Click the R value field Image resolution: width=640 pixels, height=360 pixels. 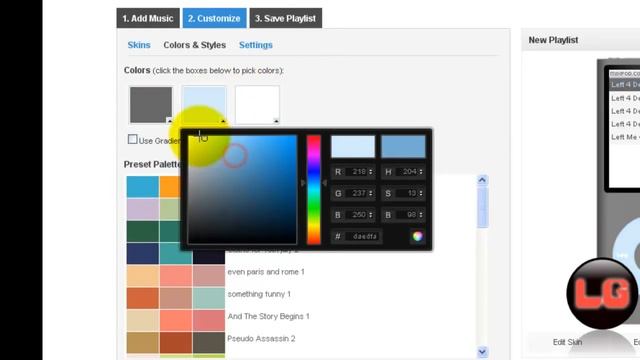353,172
